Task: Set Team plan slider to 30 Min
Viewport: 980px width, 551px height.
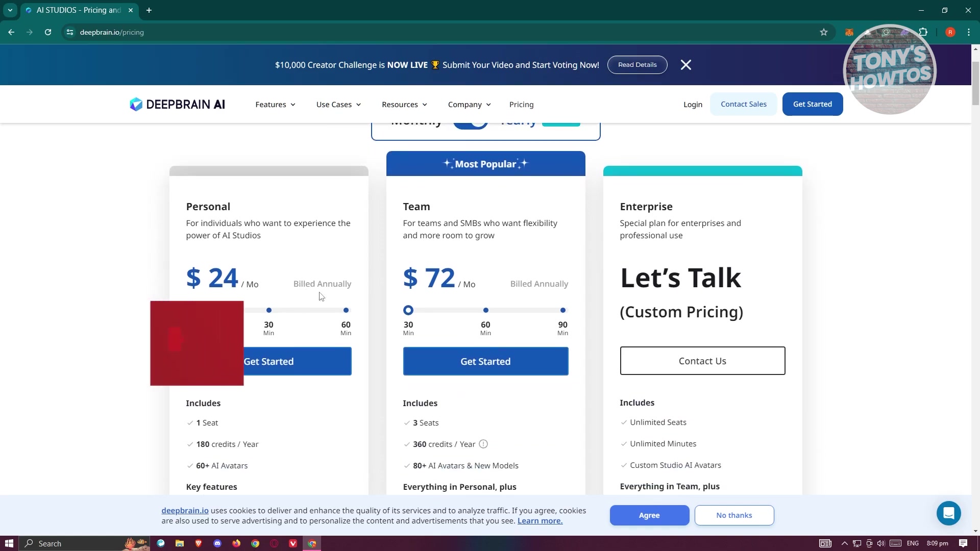Action: 408,310
